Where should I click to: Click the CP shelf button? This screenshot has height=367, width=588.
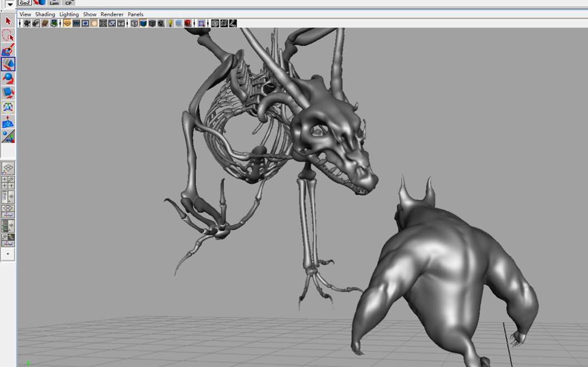[x=68, y=3]
